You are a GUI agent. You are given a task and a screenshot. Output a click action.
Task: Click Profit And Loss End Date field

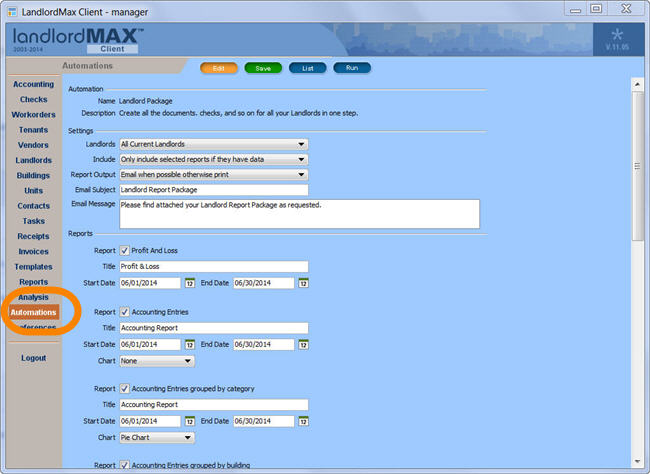point(264,283)
